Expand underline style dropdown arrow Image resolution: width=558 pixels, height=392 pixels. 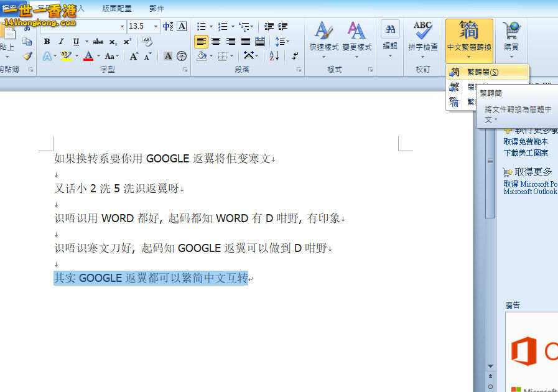(x=86, y=42)
